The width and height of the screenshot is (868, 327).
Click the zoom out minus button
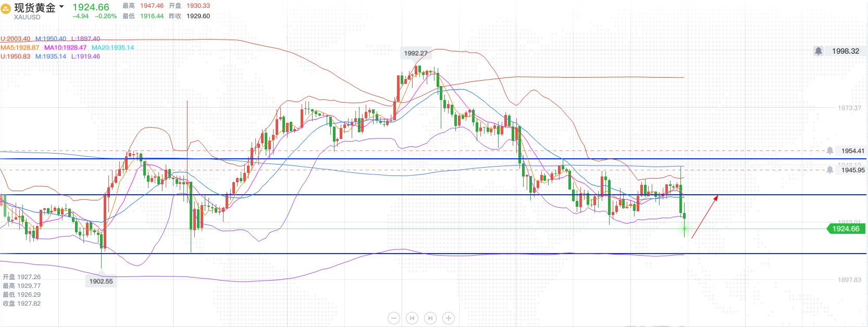coord(394,318)
